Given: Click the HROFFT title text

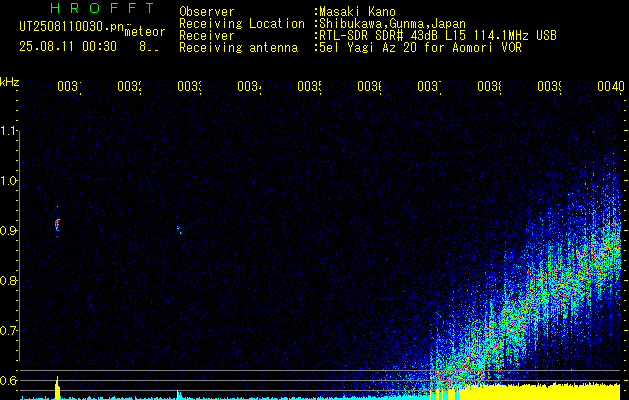Looking at the screenshot, I should (103, 8).
